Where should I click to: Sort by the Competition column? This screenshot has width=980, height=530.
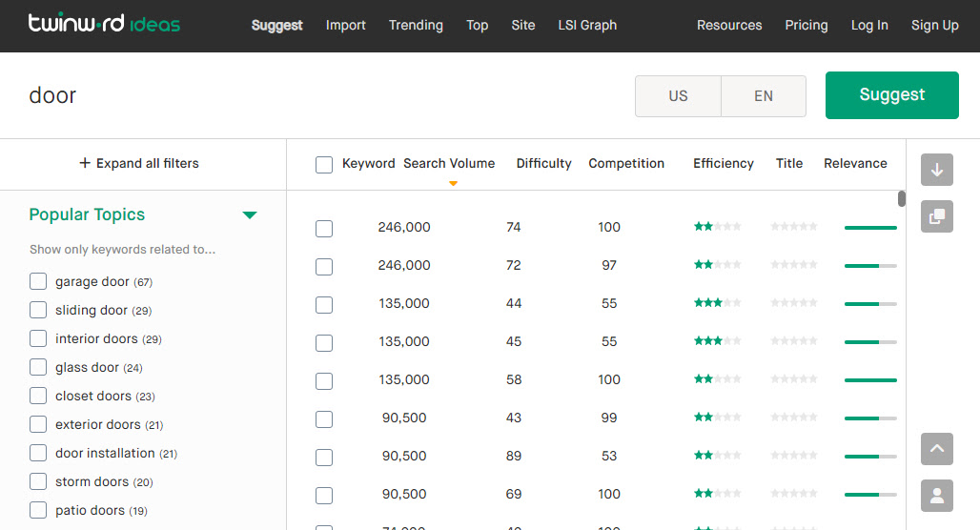[626, 163]
